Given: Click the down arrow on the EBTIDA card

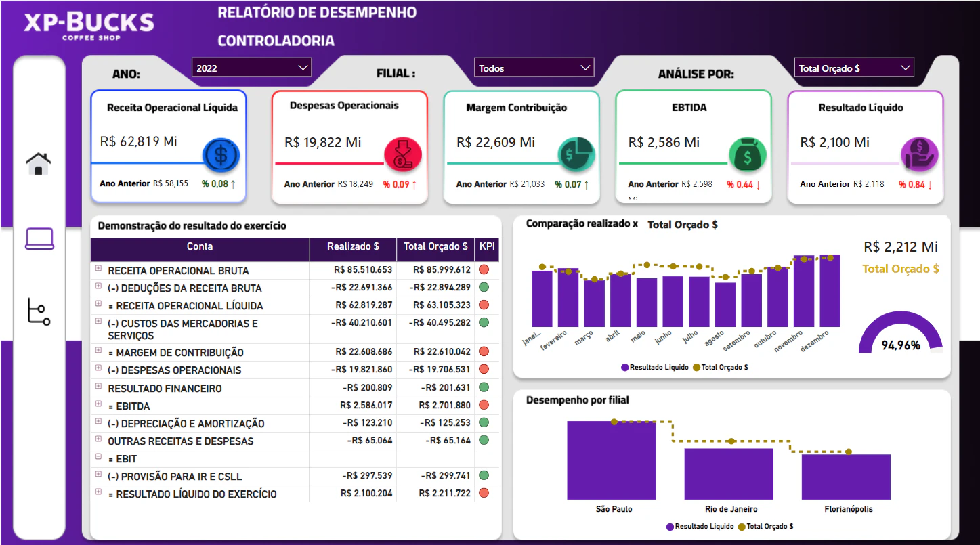Looking at the screenshot, I should 758,184.
